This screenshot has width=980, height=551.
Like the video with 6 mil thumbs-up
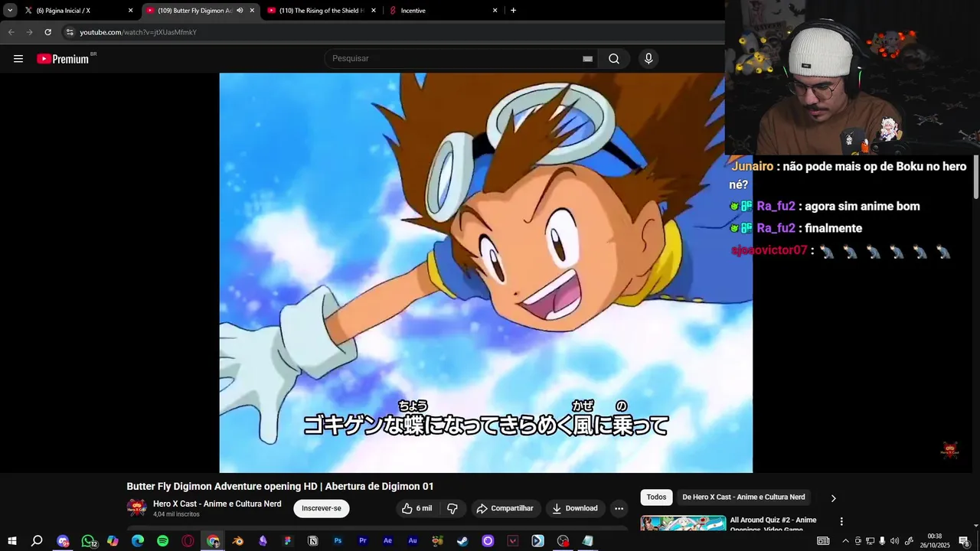(x=416, y=508)
